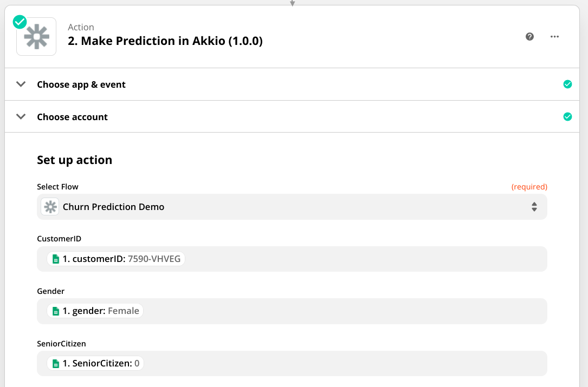Image resolution: width=588 pixels, height=387 pixels.
Task: Open the three-dot more options menu
Action: [554, 36]
